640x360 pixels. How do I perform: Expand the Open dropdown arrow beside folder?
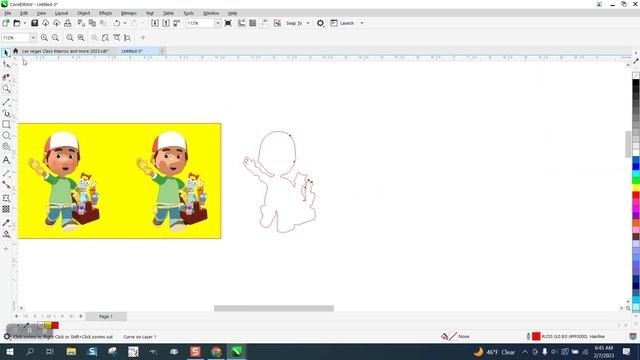tap(24, 23)
